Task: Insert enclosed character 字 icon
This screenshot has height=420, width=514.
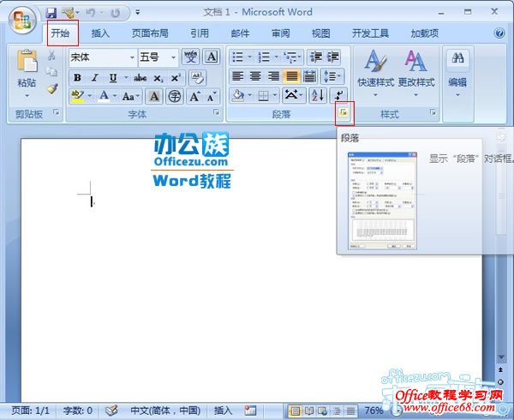Action: pos(175,96)
